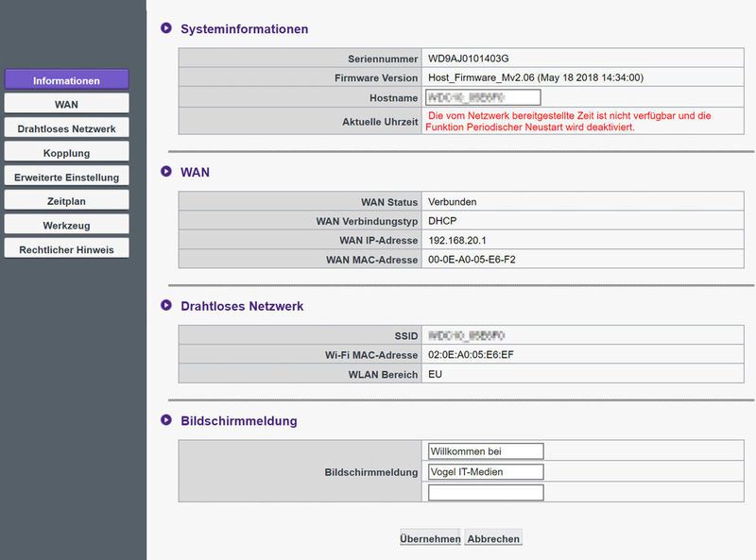
Task: Open Rechtlicher Hinweis from the sidebar
Action: 66,249
